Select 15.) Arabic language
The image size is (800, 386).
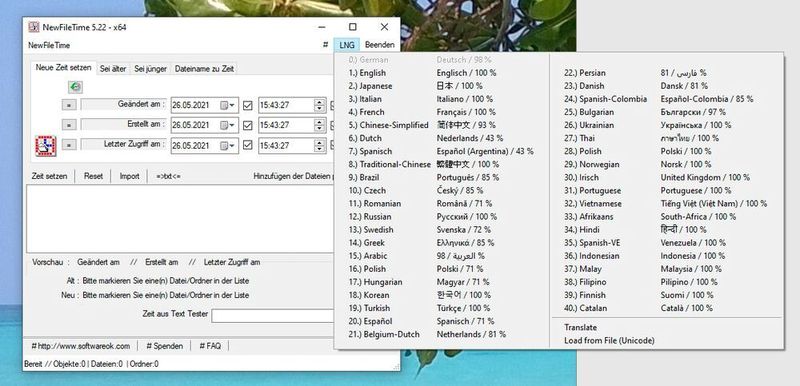click(442, 256)
